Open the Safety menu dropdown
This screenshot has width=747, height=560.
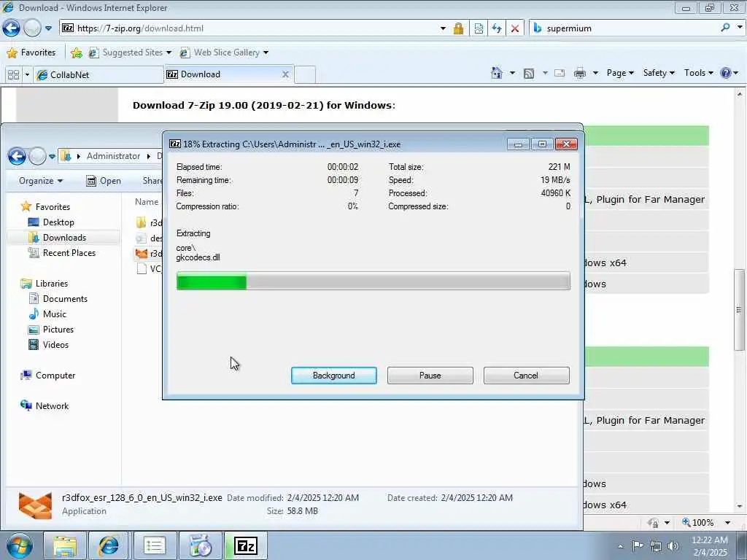point(659,73)
